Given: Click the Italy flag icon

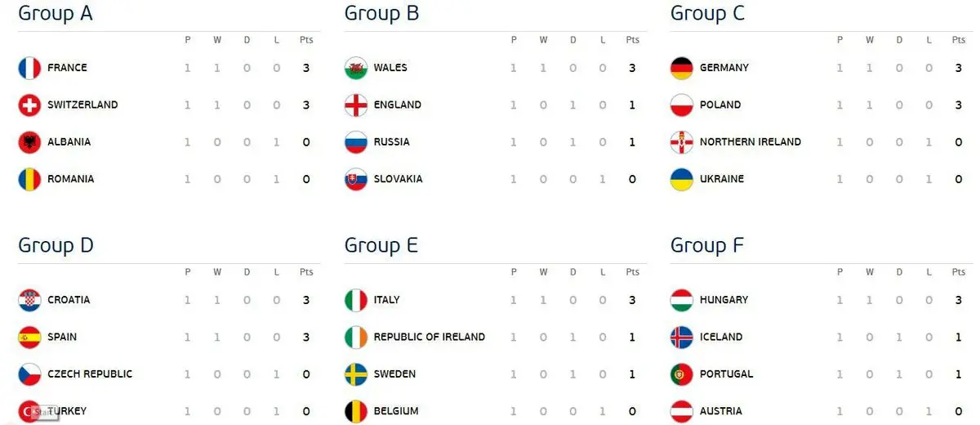Looking at the screenshot, I should pyautogui.click(x=356, y=300).
